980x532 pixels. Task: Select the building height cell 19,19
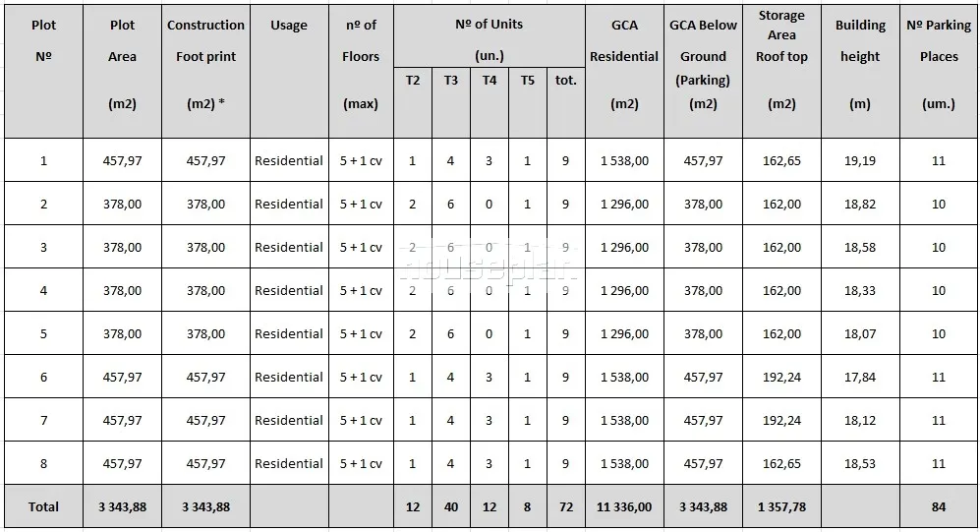pos(860,161)
